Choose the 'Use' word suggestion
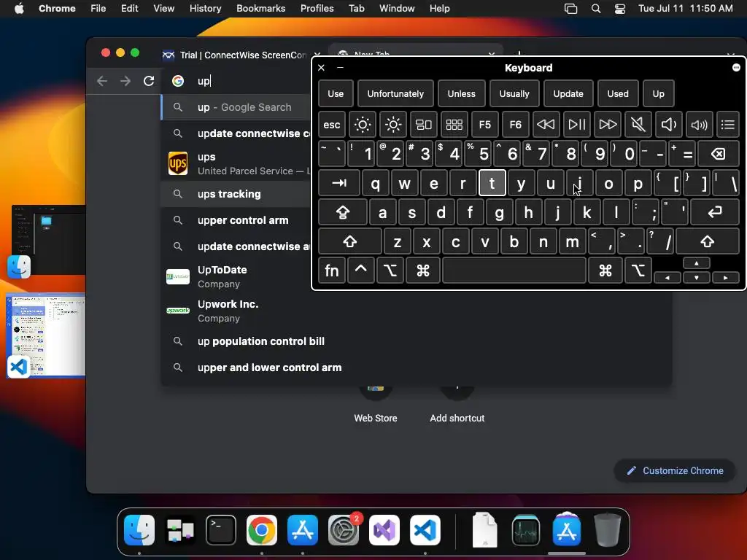Screen dimensions: 747x560 click(336, 94)
